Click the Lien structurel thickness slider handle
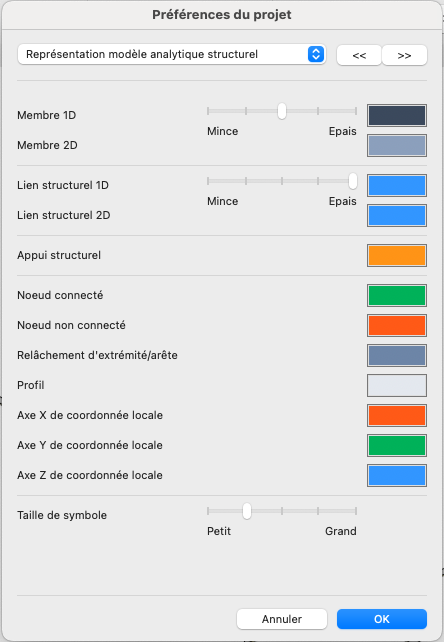 click(x=353, y=181)
